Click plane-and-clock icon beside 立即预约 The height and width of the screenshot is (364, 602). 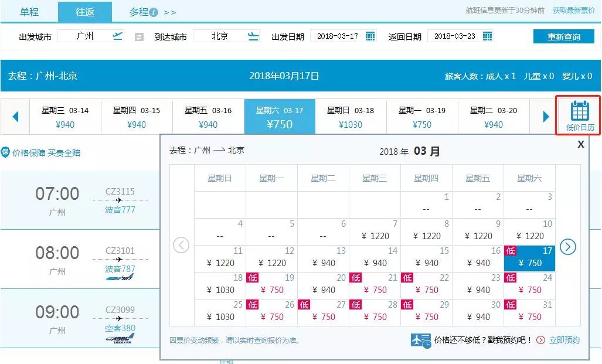421,340
